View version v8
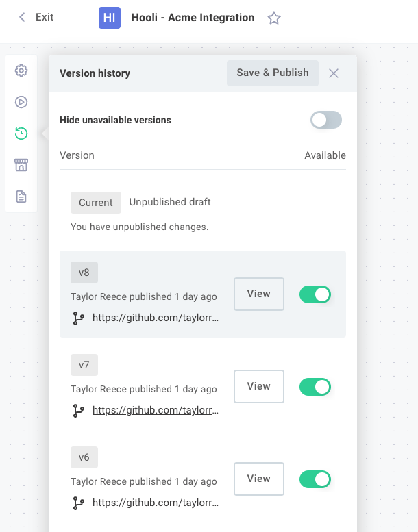 pos(259,294)
